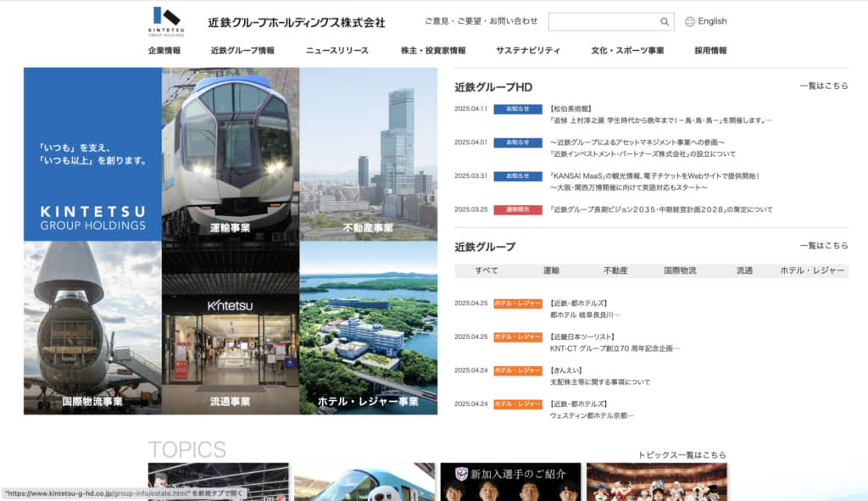
Task: Select 国際物流 filter tab
Action: pyautogui.click(x=680, y=270)
